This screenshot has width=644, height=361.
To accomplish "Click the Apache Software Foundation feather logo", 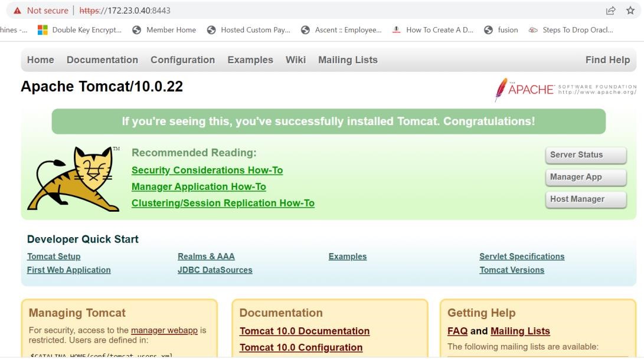I will (x=566, y=90).
